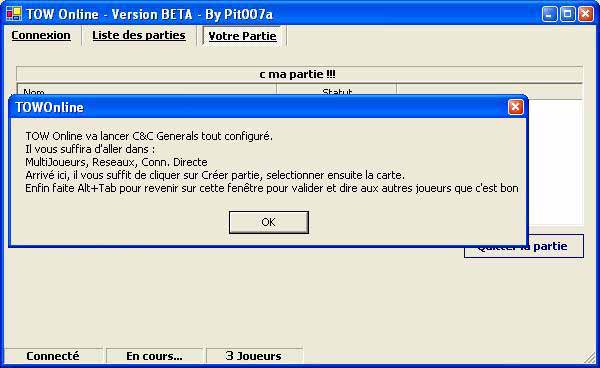Click the Connecté status bar panel
This screenshot has width=600, height=368.
pyautogui.click(x=53, y=356)
